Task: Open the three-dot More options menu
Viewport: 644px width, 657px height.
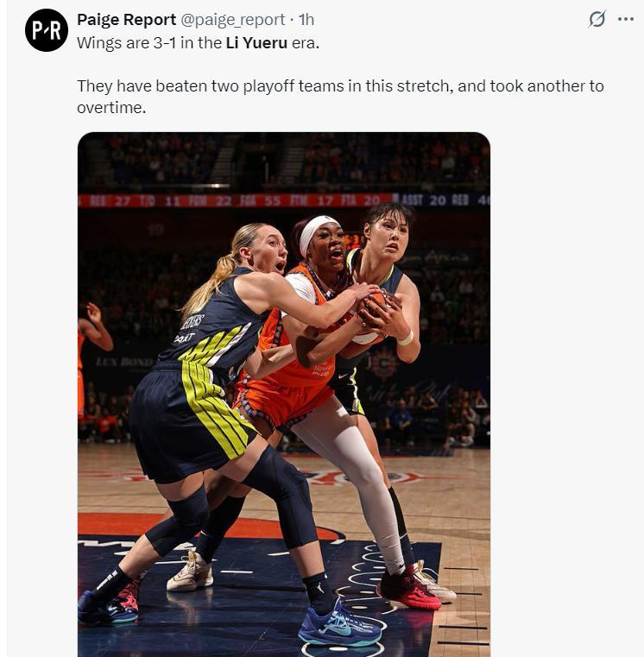Action: point(626,19)
